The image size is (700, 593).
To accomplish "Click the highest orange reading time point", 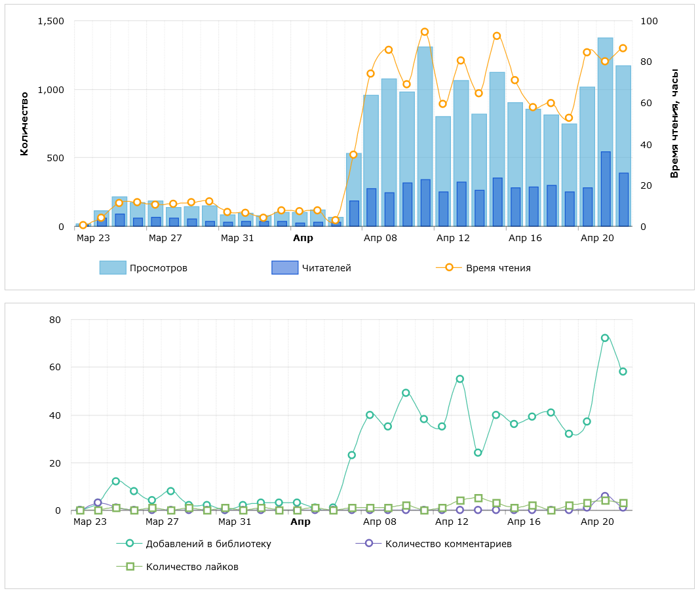I will 425,31.
